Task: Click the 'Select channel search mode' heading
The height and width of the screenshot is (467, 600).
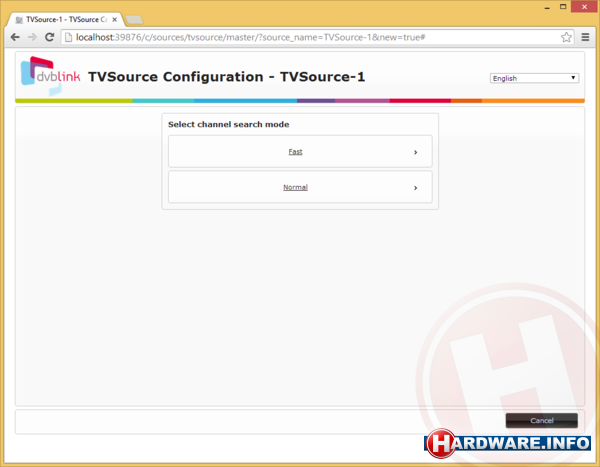Action: pos(228,124)
